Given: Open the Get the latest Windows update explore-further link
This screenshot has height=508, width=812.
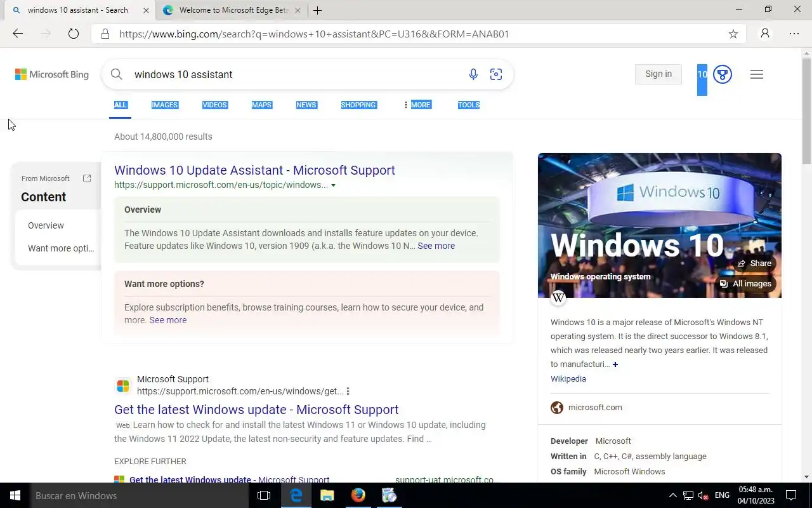Looking at the screenshot, I should pyautogui.click(x=190, y=479).
